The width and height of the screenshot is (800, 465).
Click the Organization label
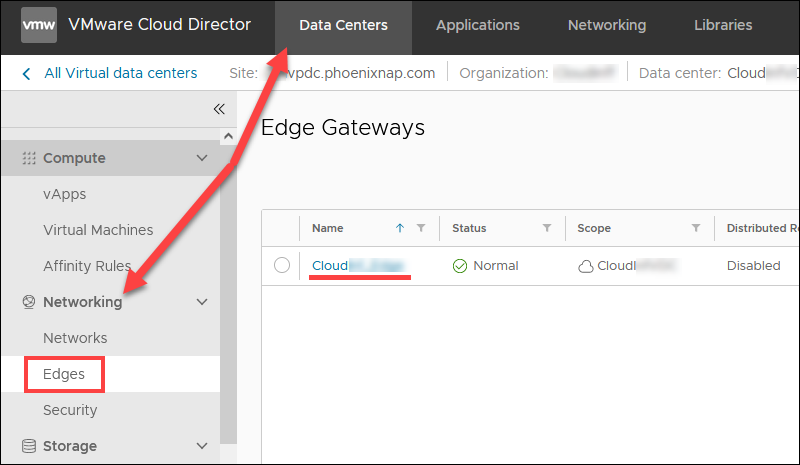[504, 74]
